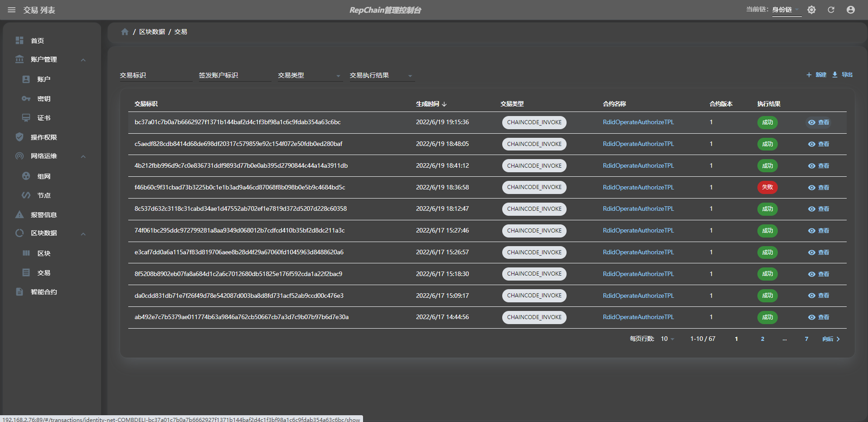Open 操作权限 menu item in sidebar
Image resolution: width=868 pixels, height=422 pixels.
(x=44, y=137)
